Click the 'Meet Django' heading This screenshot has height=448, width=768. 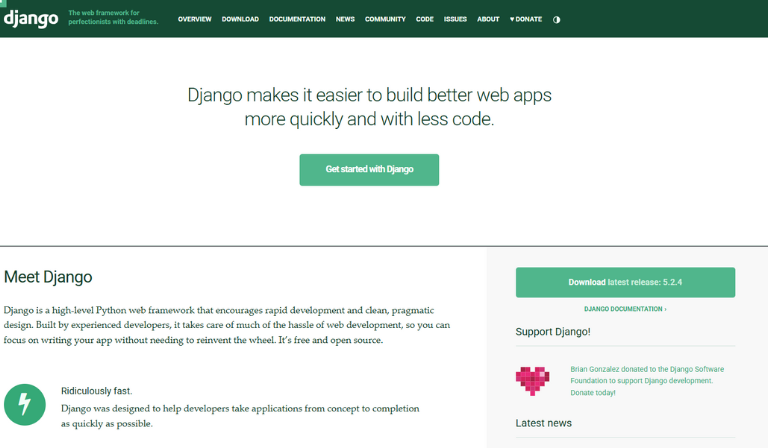pos(48,277)
